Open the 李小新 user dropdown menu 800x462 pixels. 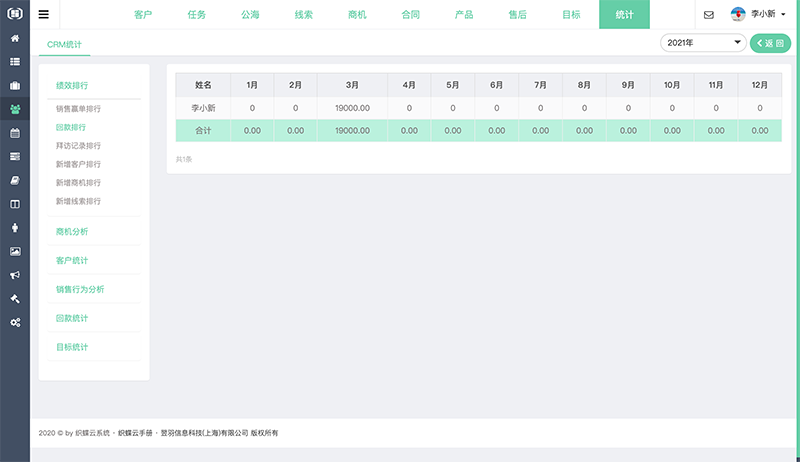(768, 14)
